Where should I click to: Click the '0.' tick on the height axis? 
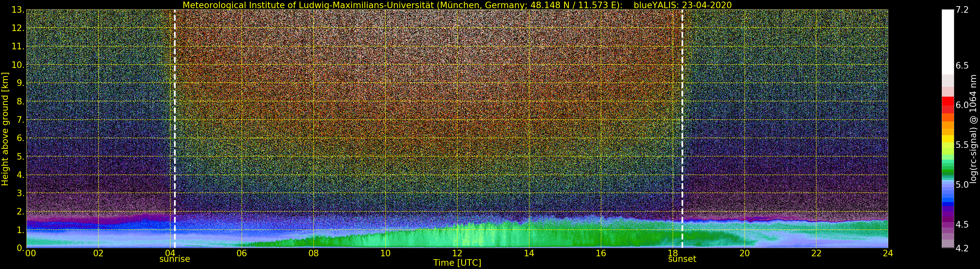pos(21,248)
